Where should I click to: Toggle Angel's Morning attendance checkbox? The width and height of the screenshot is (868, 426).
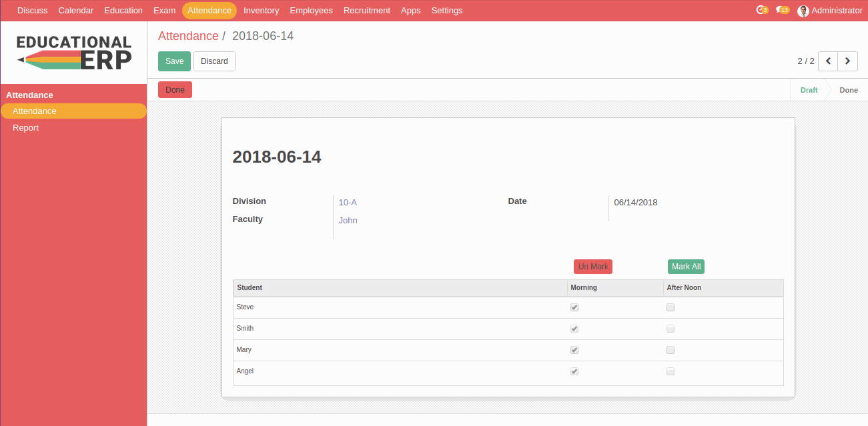click(574, 371)
